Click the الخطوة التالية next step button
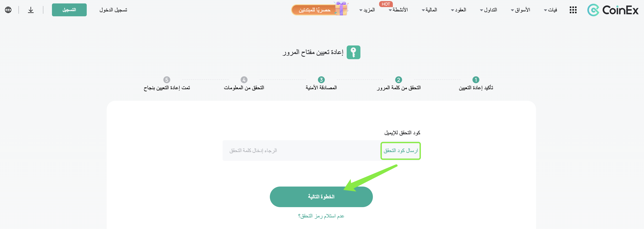 [321, 197]
